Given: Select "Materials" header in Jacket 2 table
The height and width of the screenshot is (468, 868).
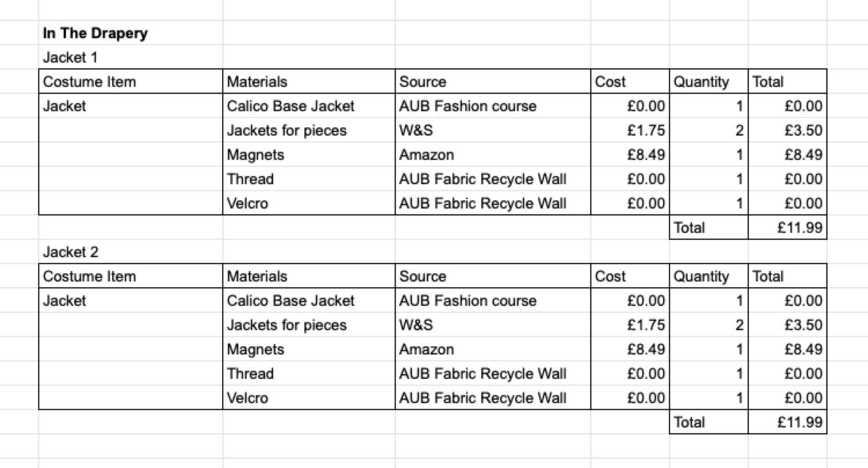Looking at the screenshot, I should (x=257, y=276).
